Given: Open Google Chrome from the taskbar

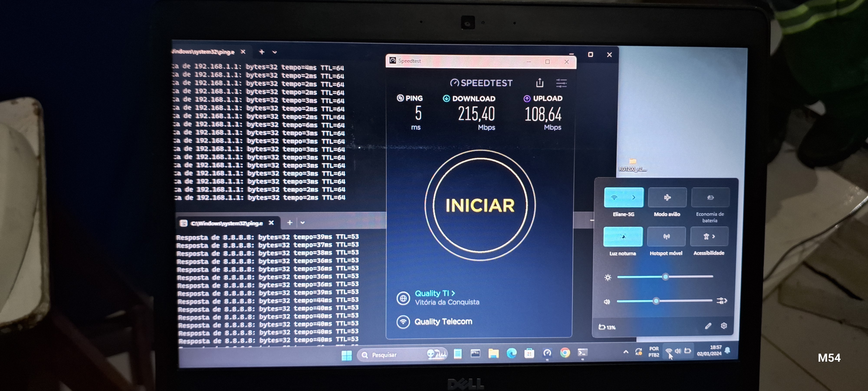Looking at the screenshot, I should 565,353.
